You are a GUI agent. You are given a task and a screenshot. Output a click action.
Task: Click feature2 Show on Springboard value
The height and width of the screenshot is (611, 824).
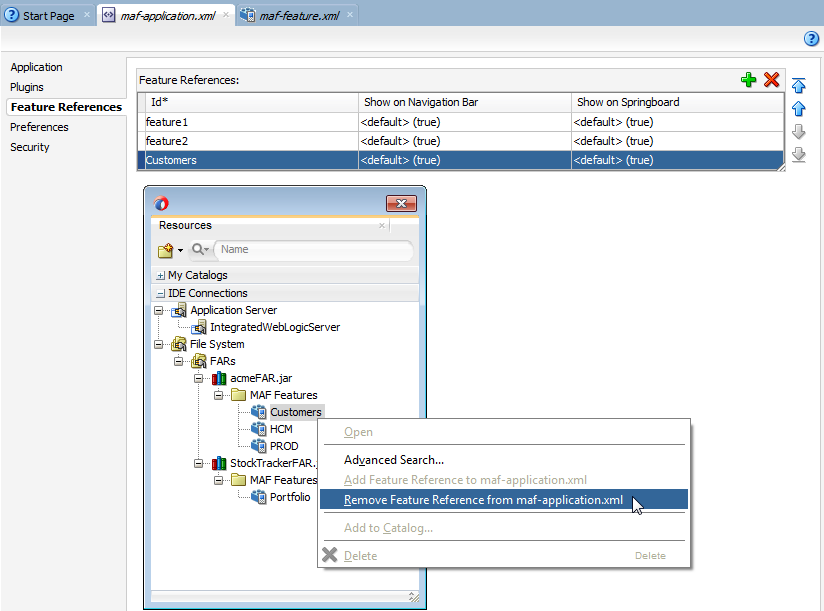click(x=677, y=141)
